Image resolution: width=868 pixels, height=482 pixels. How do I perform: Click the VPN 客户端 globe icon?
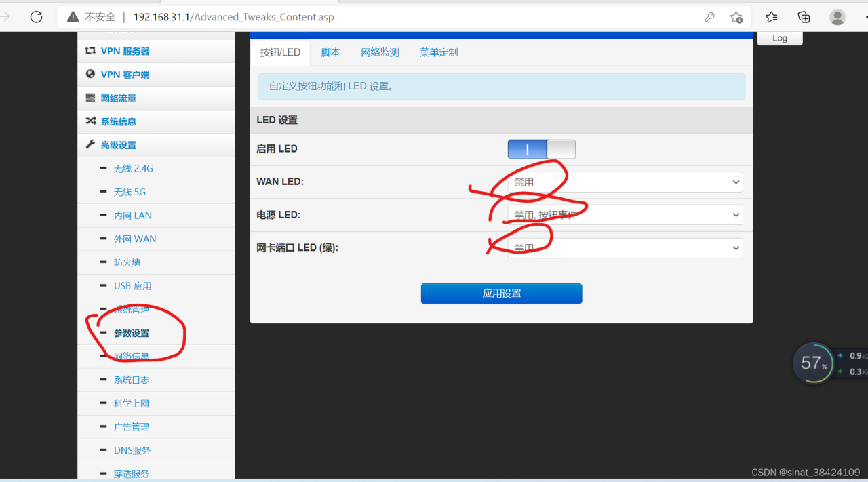(90, 75)
